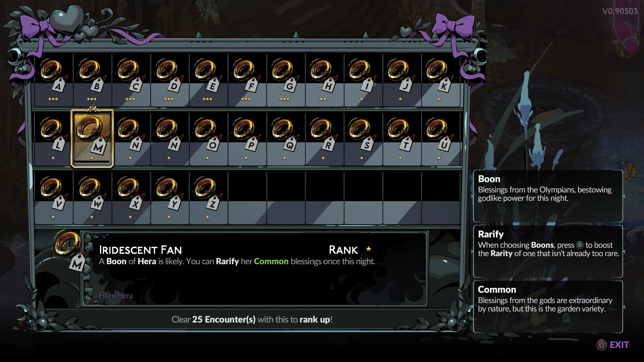Select the ring keepsake tagged X
The height and width of the screenshot is (362, 644).
pyautogui.click(x=131, y=198)
